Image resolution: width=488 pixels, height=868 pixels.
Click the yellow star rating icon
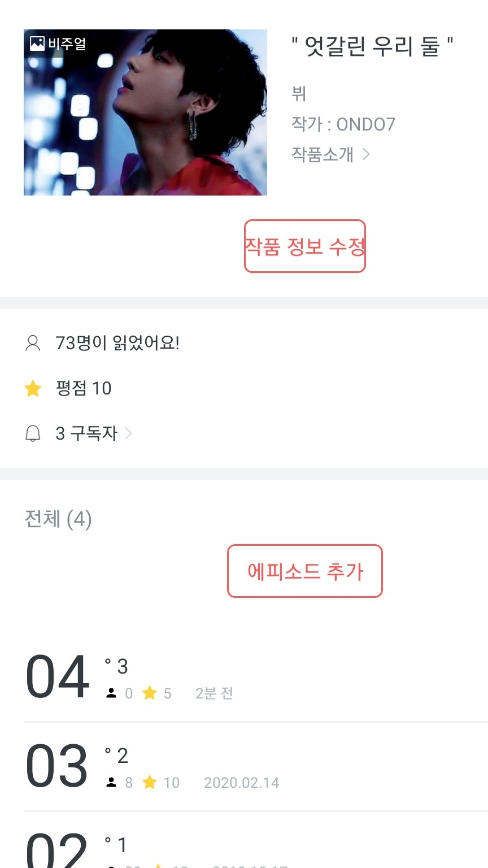pyautogui.click(x=33, y=388)
